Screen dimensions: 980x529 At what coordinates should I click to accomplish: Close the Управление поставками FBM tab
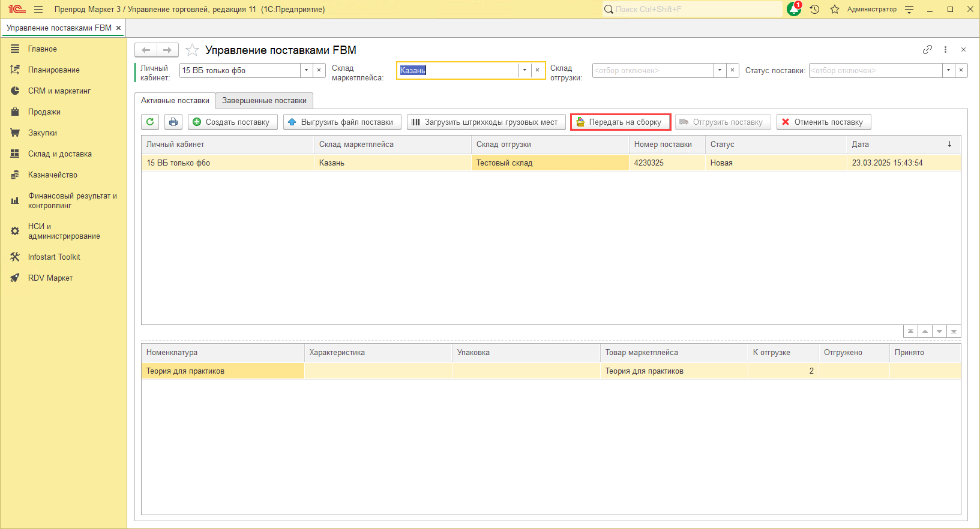tap(118, 28)
